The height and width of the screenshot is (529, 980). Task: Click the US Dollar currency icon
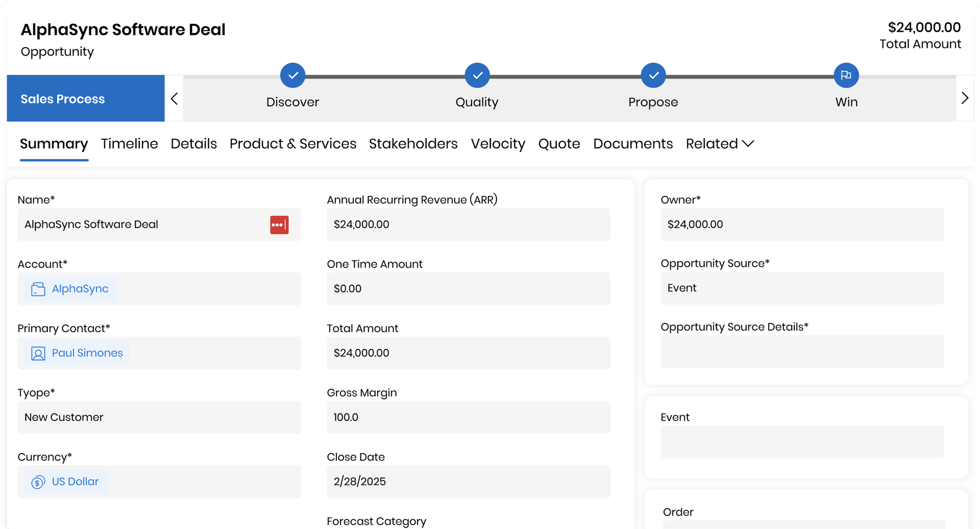[x=38, y=482]
